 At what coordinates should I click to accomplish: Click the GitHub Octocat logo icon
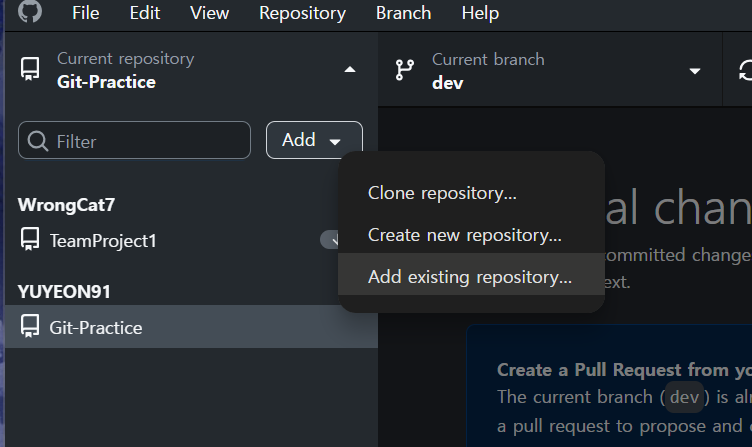[30, 11]
